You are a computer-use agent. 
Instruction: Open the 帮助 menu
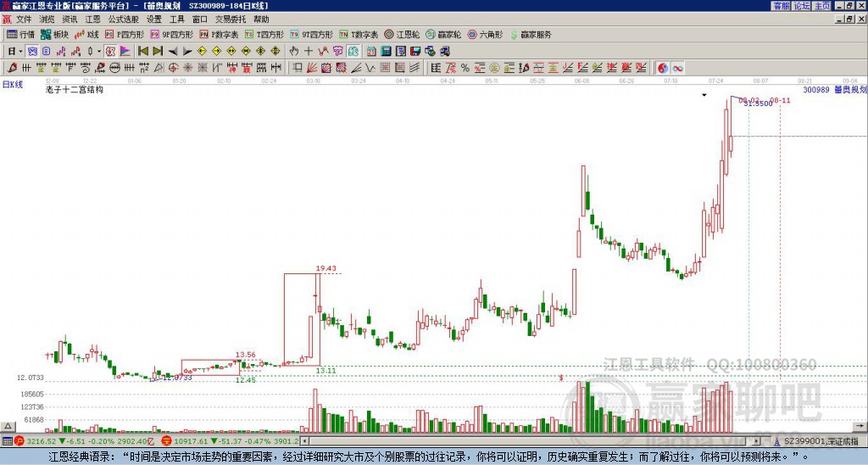click(261, 20)
